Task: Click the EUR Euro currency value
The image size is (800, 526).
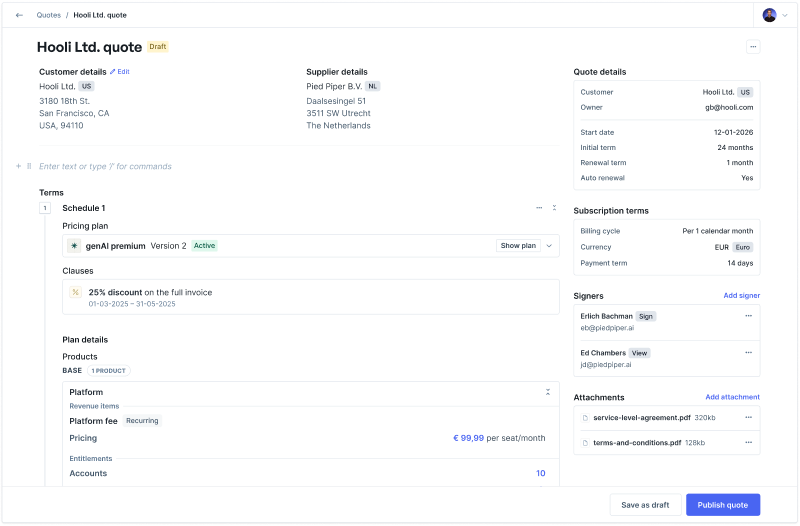Action: click(x=734, y=247)
